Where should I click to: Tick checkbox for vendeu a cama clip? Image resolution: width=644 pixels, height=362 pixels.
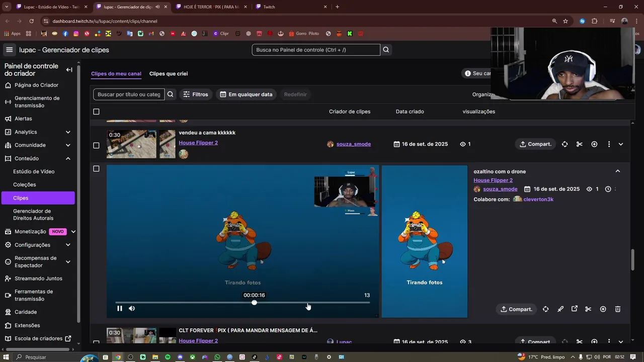96,145
